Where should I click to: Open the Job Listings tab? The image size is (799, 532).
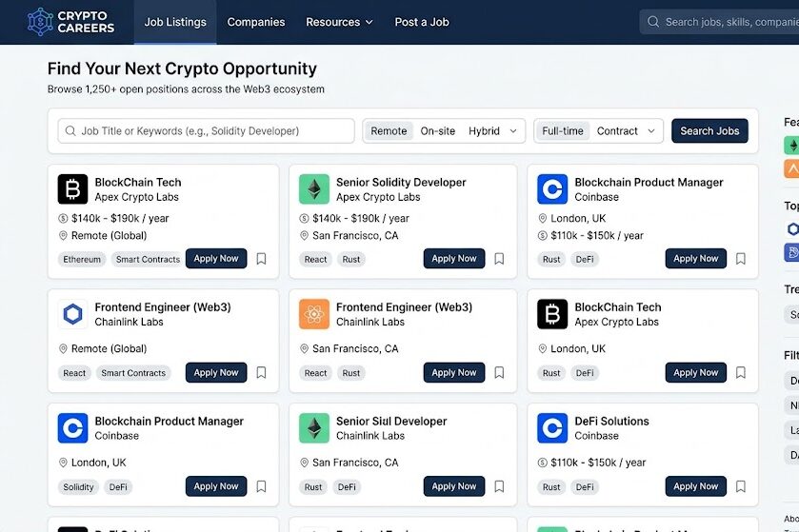[175, 22]
